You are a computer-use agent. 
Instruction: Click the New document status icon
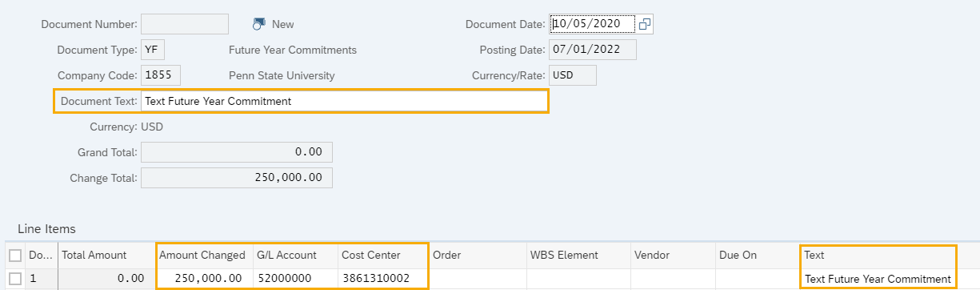click(x=258, y=24)
